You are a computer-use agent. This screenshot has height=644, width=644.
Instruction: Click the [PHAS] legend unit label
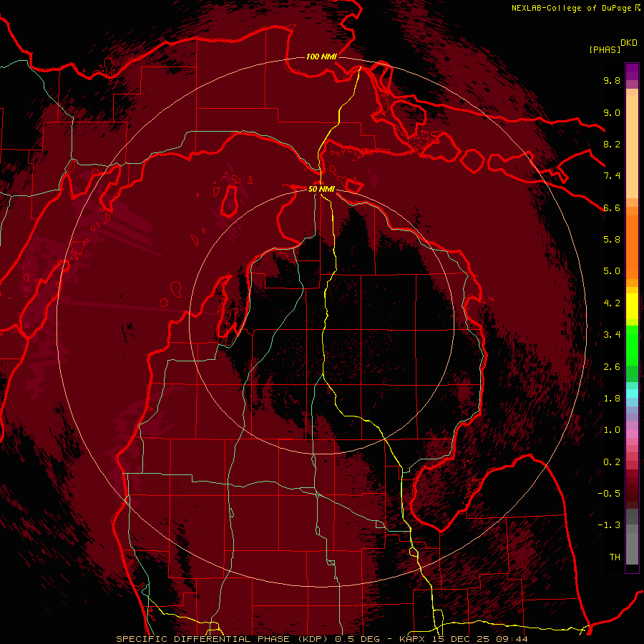point(605,49)
